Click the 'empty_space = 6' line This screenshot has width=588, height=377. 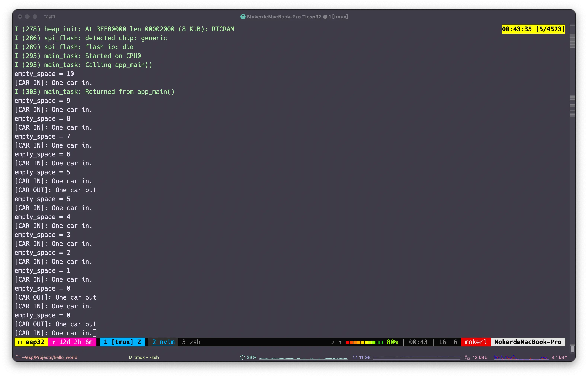tap(43, 154)
